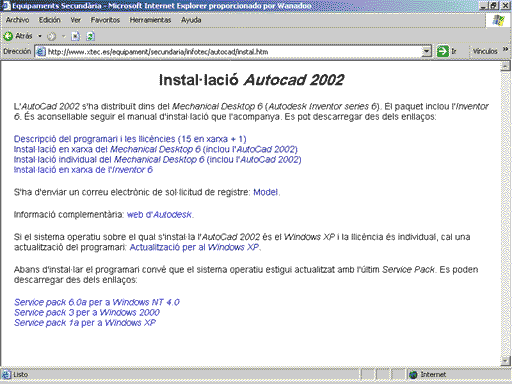Click the green Ir go button
Image resolution: width=512 pixels, height=384 pixels.
443,51
